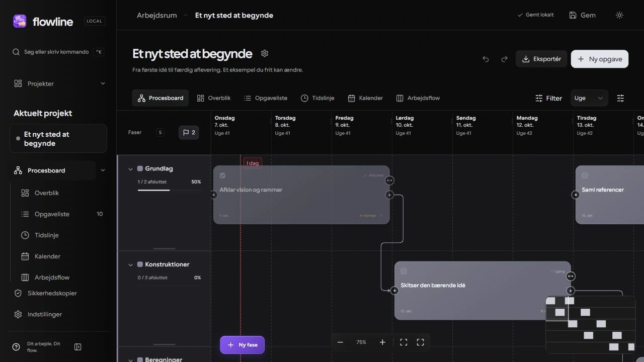
Task: Toggle the Konstruktioner phase color square
Action: tap(140, 264)
